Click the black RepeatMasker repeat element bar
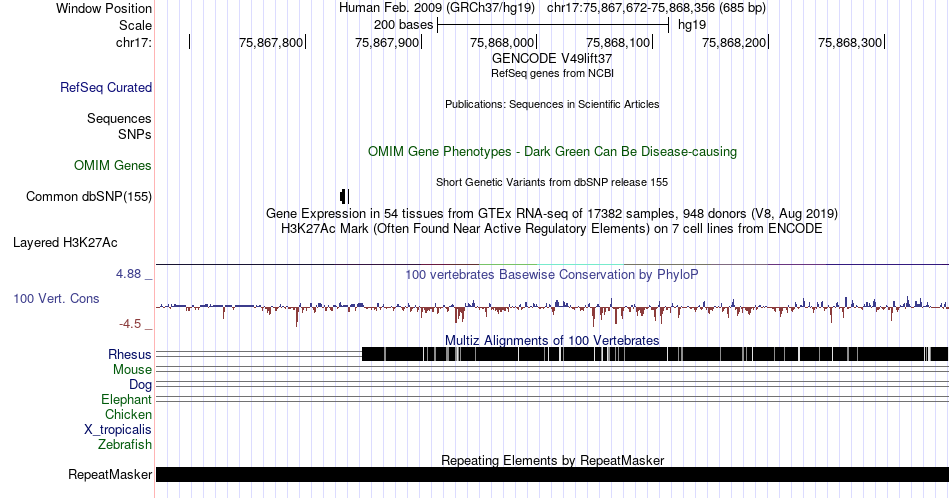Screen dimensions: 950x498 pyautogui.click(x=552, y=474)
